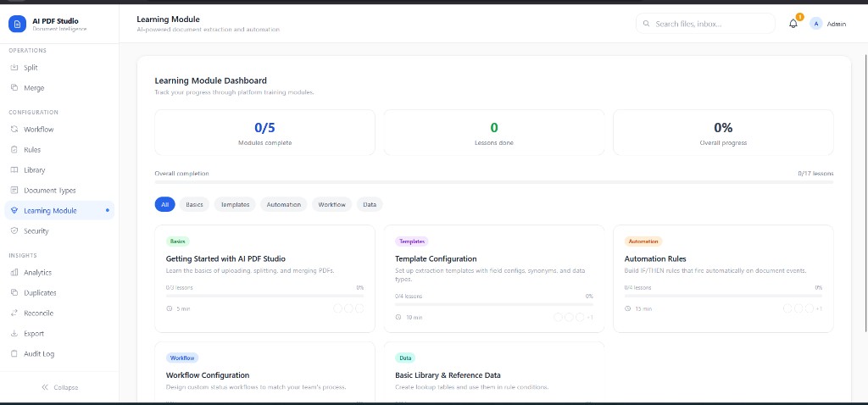Open Reconcile page
Screen dimensions: 868x405
60,313
